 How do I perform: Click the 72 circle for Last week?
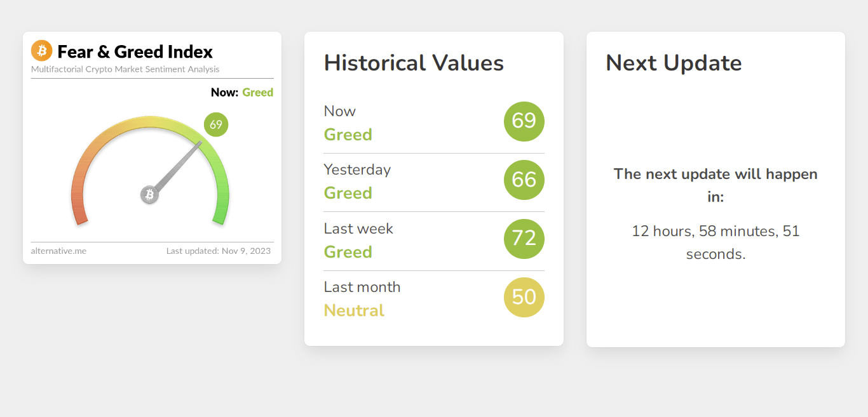tap(524, 239)
